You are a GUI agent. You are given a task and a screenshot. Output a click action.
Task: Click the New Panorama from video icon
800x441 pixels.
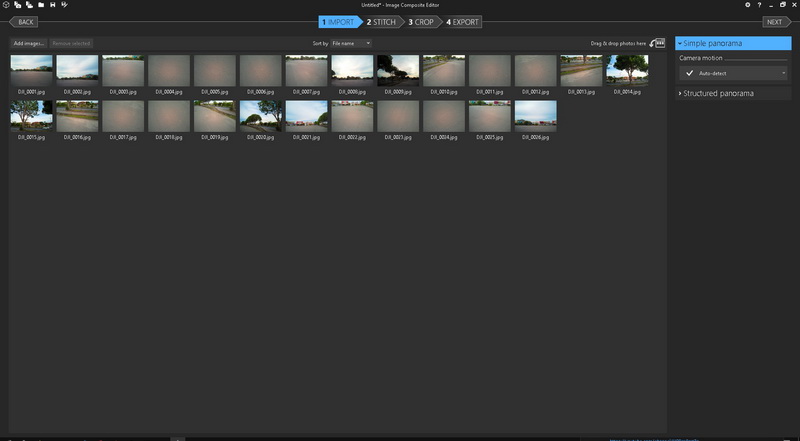[x=28, y=5]
